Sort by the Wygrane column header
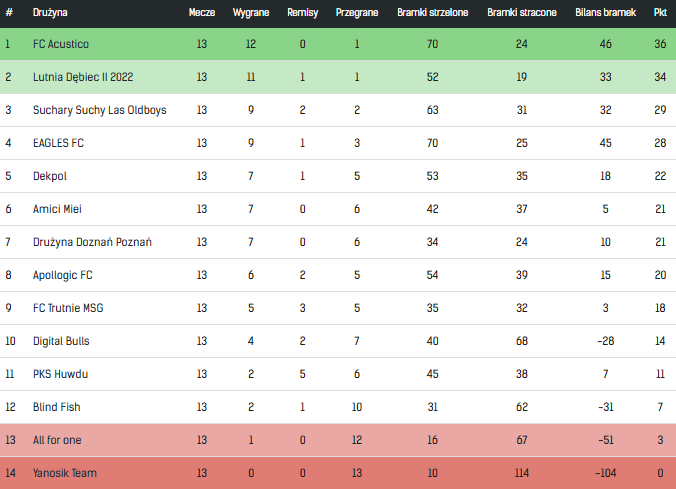This screenshot has height=489, width=676. (x=251, y=13)
